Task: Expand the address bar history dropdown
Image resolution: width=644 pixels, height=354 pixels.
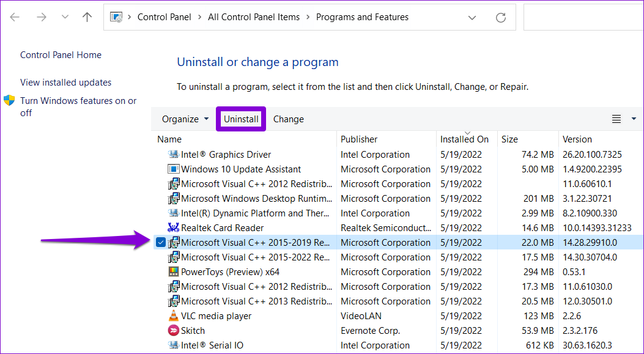Action: 472,18
